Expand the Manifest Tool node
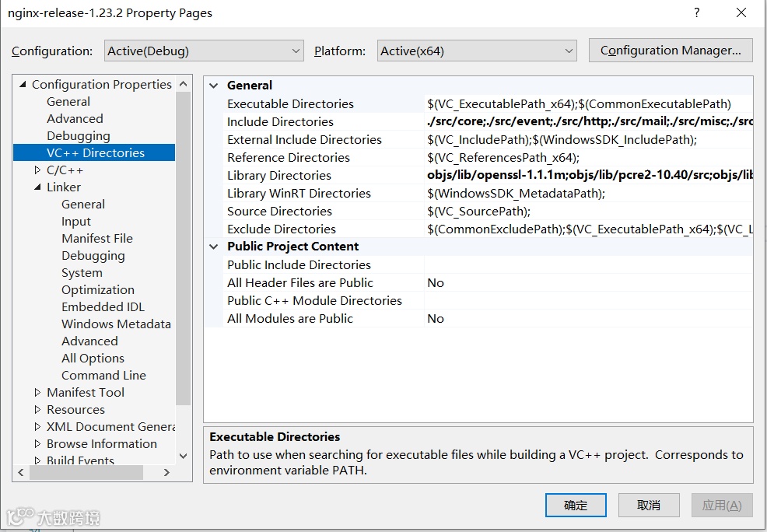 click(37, 392)
